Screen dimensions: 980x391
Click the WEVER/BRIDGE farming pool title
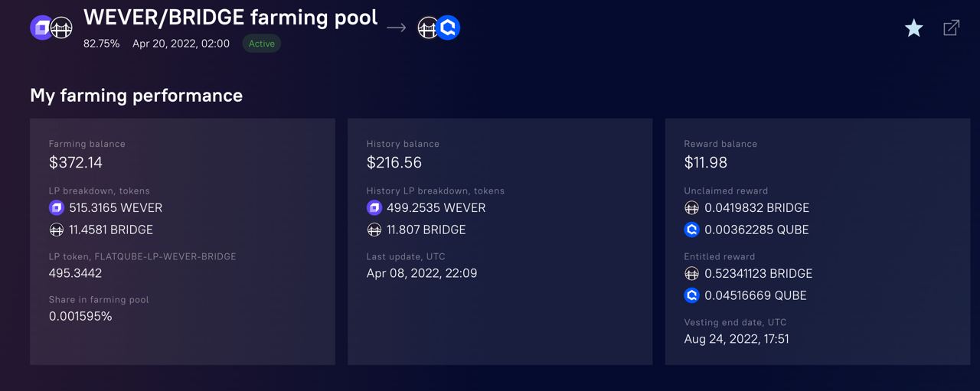pyautogui.click(x=230, y=17)
